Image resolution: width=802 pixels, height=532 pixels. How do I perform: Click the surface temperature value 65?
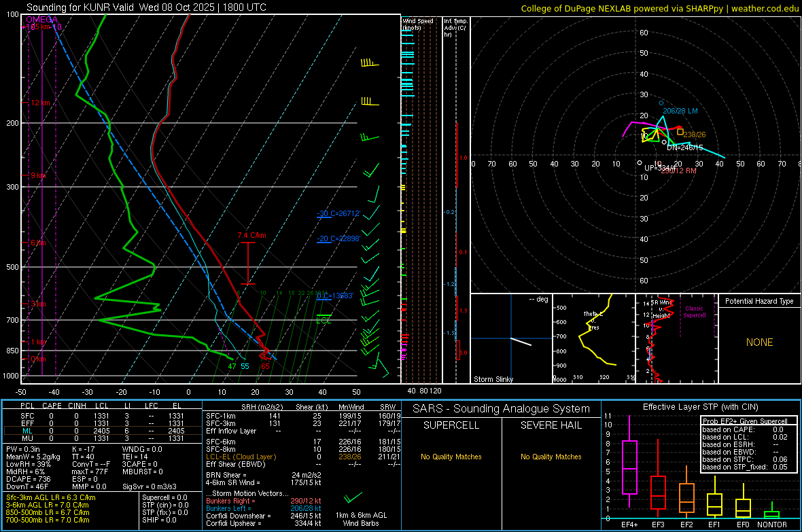pyautogui.click(x=265, y=366)
